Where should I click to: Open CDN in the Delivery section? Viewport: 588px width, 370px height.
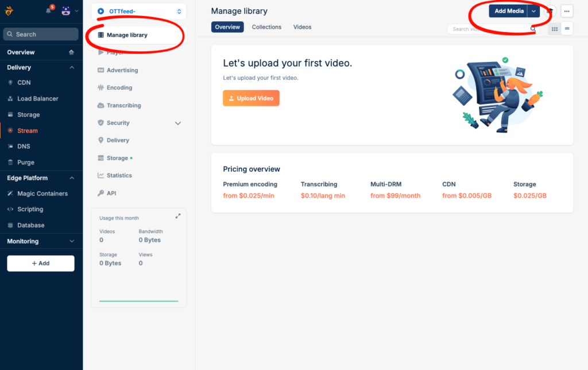click(24, 83)
